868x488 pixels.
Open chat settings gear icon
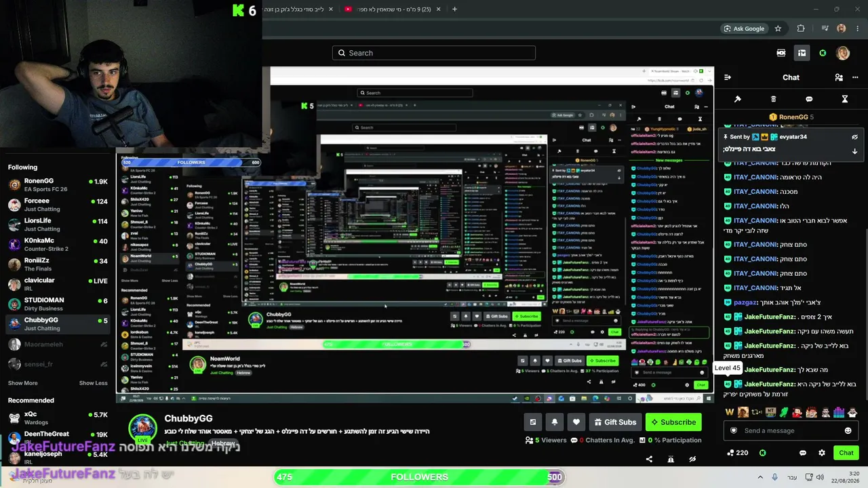click(822, 453)
